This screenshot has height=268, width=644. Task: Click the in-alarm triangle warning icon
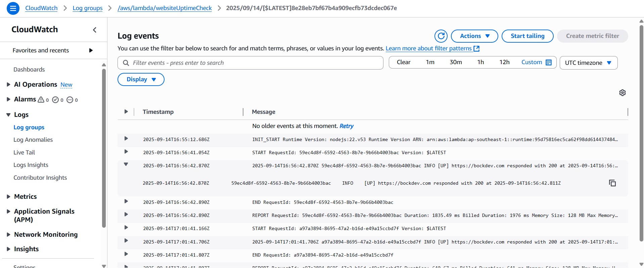pos(41,100)
